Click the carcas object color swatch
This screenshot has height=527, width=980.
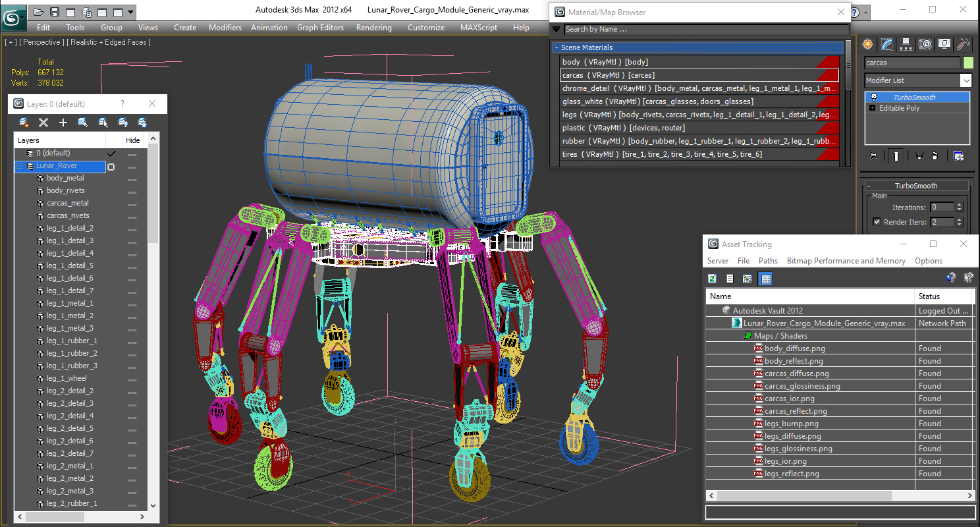pos(967,63)
